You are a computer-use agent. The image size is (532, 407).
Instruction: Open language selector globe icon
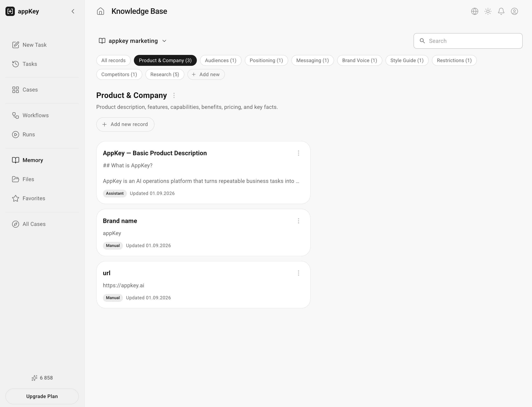(475, 11)
